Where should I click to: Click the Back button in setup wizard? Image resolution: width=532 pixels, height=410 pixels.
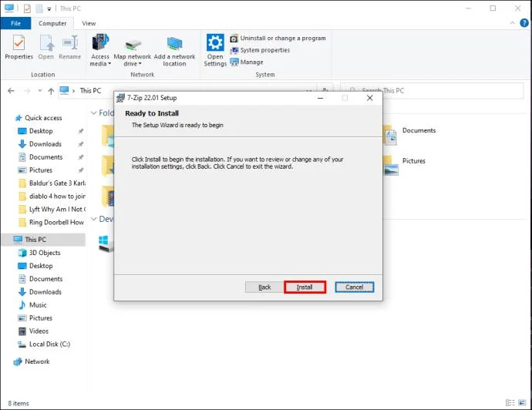tap(264, 287)
